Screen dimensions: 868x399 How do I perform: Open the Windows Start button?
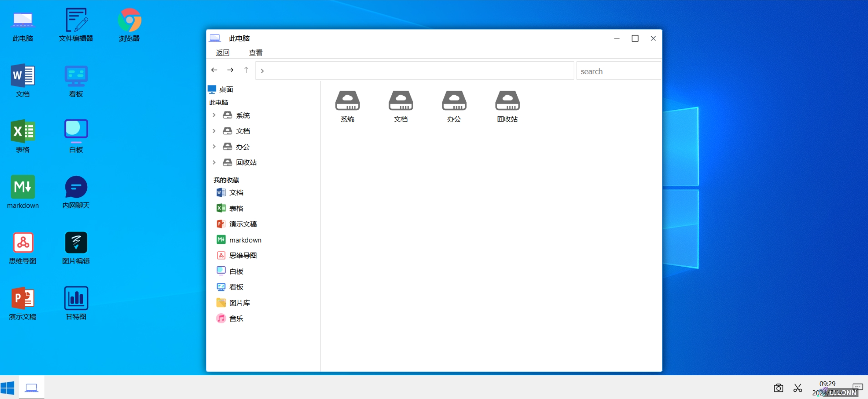[8, 388]
